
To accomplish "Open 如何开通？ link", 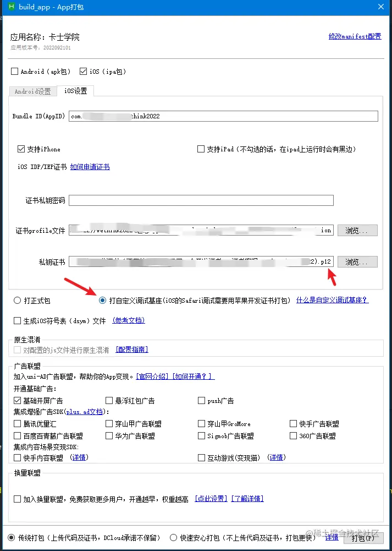I will (192, 377).
